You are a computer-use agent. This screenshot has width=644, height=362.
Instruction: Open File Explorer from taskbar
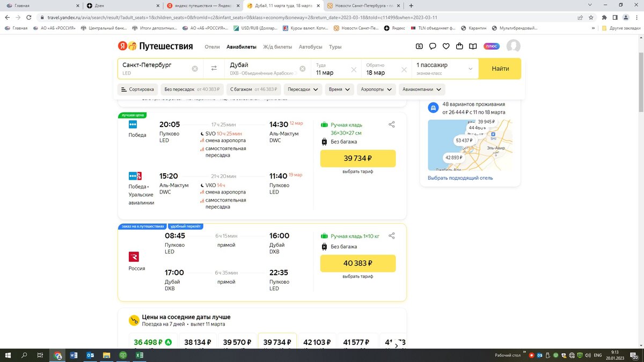pyautogui.click(x=106, y=355)
